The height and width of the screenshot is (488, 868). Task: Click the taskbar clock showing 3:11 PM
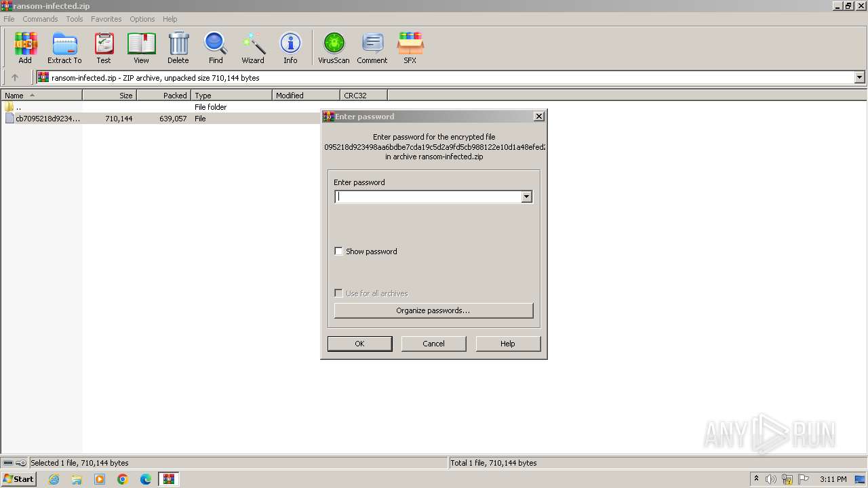pyautogui.click(x=833, y=479)
